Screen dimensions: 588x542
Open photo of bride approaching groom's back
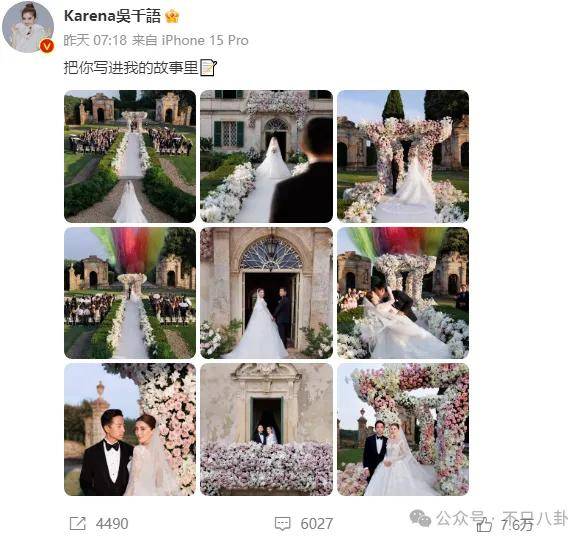point(267,156)
